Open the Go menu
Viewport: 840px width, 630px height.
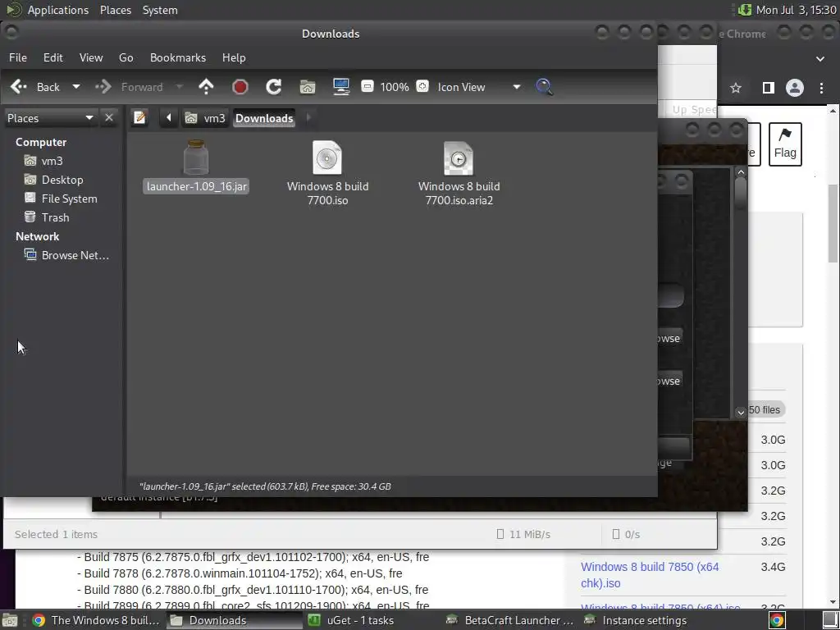(x=126, y=57)
